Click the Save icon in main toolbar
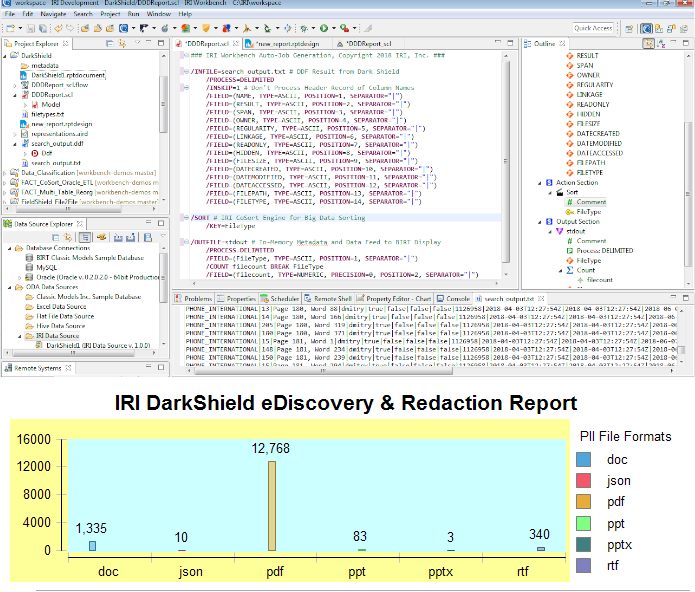 (31, 28)
